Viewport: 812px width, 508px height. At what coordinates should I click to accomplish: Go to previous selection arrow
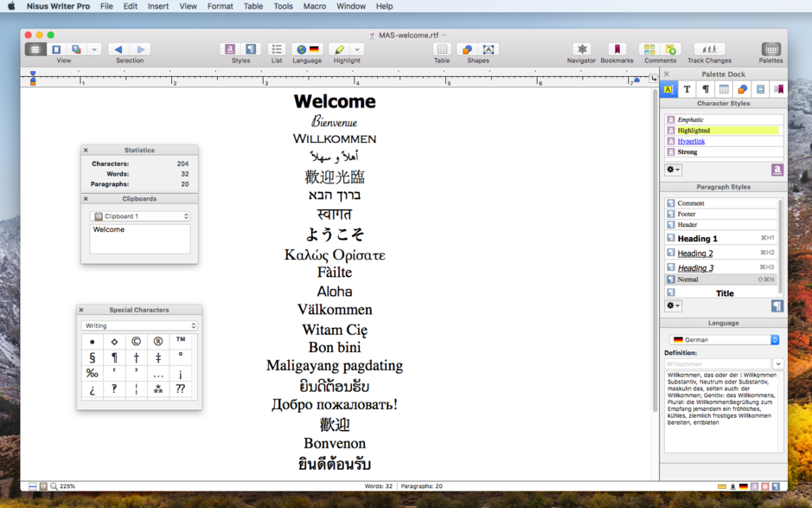point(118,49)
